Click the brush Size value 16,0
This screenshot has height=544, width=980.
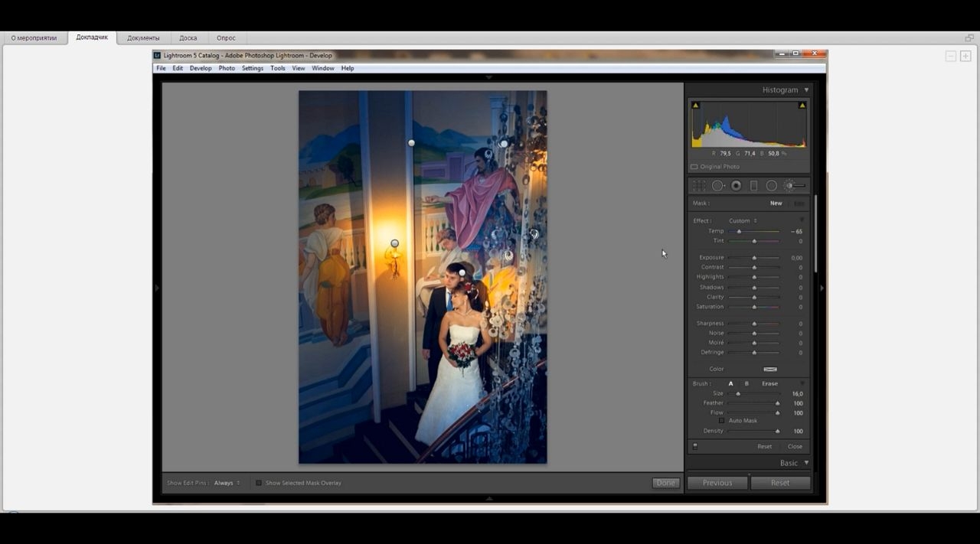(x=797, y=393)
